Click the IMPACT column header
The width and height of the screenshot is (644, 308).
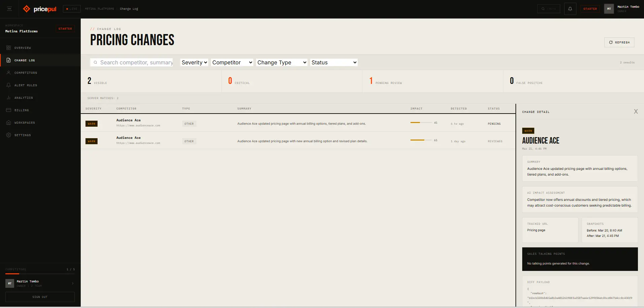(417, 109)
